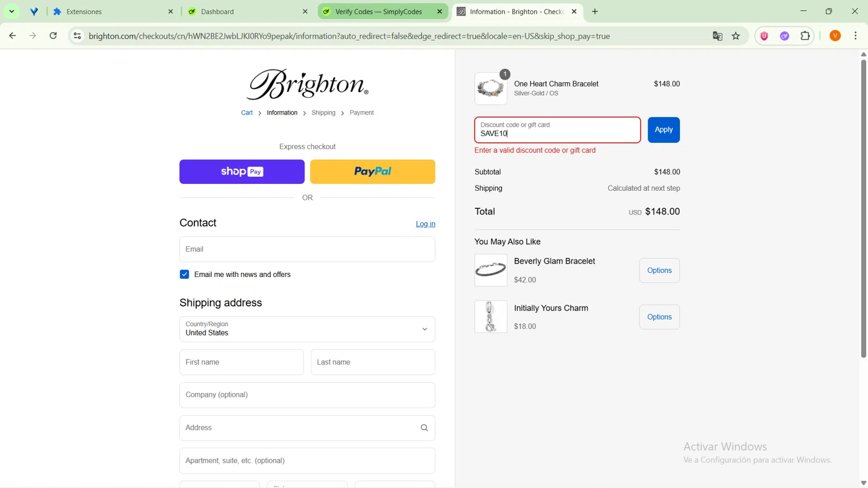Click the One Heart Charm Bracelet title
Screen dimensions: 868x488
point(556,84)
